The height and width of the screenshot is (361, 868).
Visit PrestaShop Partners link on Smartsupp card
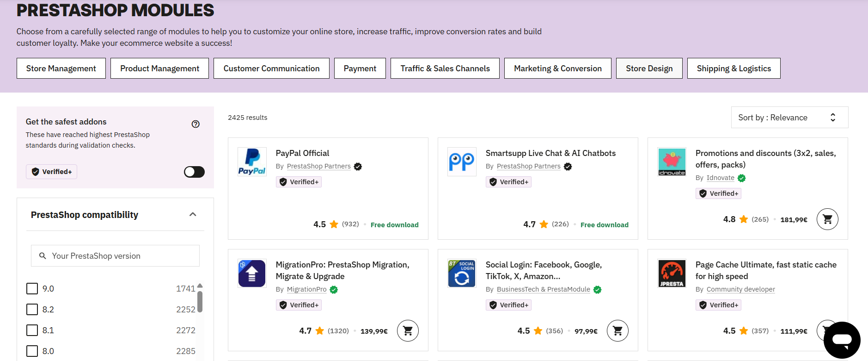click(x=528, y=167)
